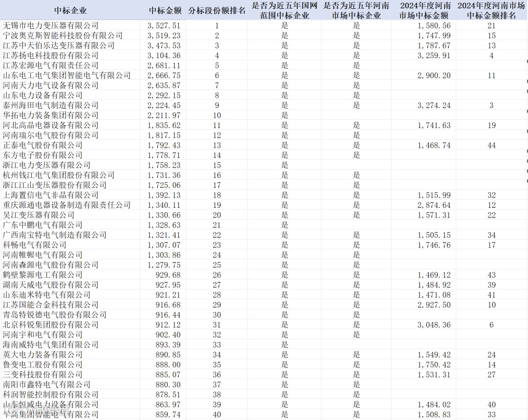Click the amount value 3,519.23

(x=164, y=36)
